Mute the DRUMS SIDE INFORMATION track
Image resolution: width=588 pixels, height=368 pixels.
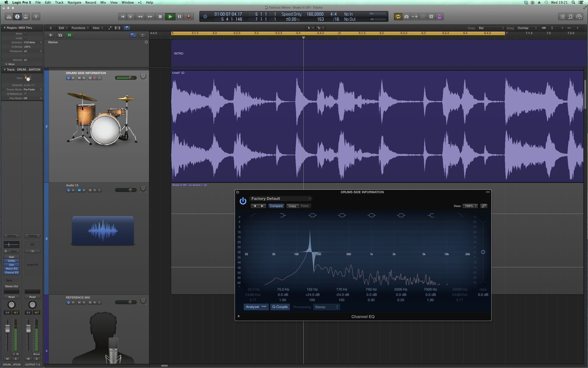pyautogui.click(x=79, y=78)
